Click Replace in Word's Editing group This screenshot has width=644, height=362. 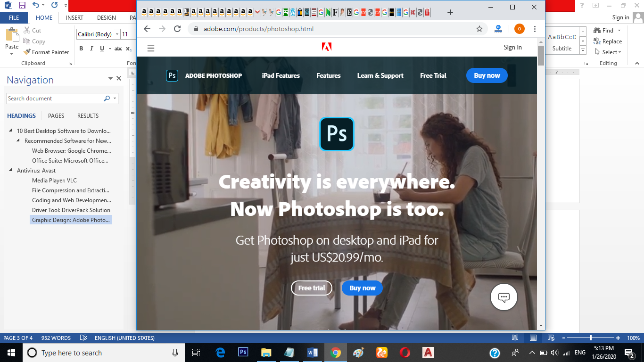coord(608,41)
